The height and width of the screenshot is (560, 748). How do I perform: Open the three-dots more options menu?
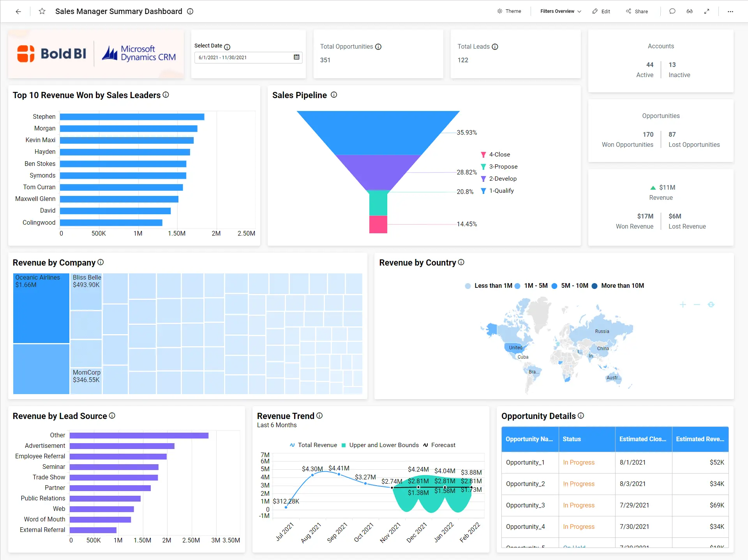(730, 11)
